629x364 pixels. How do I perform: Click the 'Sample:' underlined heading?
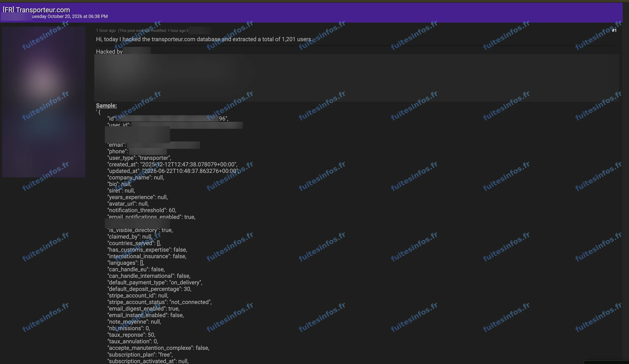[x=106, y=105]
